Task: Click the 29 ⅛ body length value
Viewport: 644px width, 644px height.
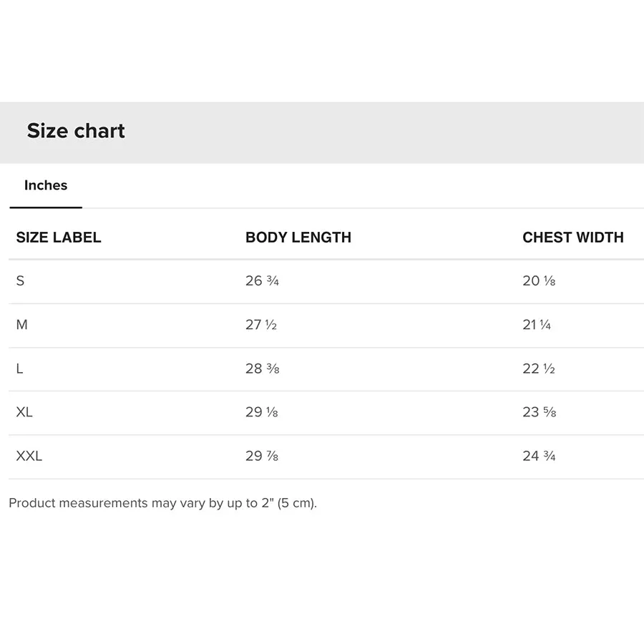Action: click(262, 412)
